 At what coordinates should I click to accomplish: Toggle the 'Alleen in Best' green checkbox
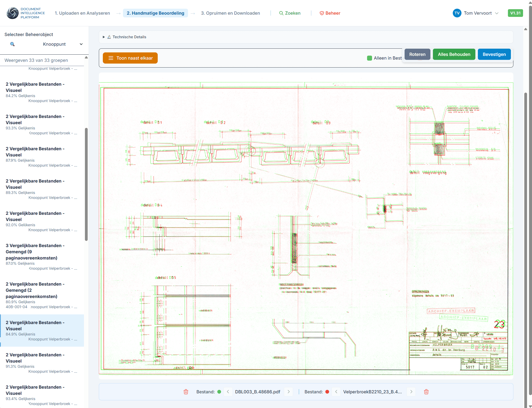(370, 58)
